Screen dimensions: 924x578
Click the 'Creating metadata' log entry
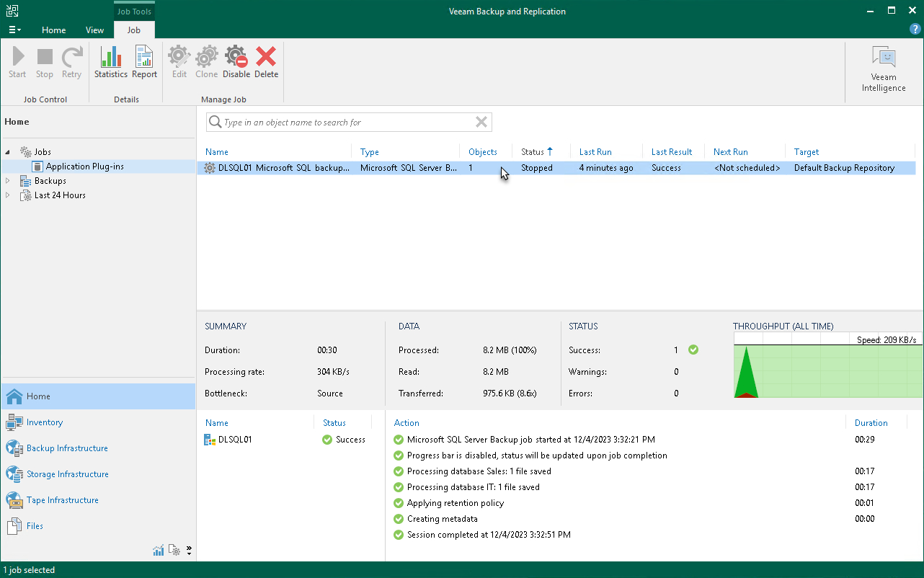(x=443, y=519)
